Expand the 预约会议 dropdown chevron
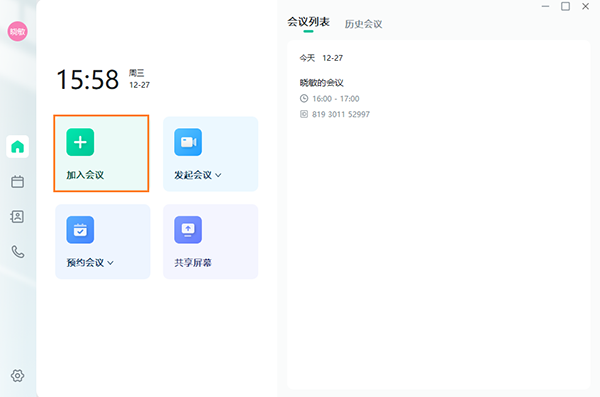This screenshot has height=397, width=600. [x=110, y=263]
